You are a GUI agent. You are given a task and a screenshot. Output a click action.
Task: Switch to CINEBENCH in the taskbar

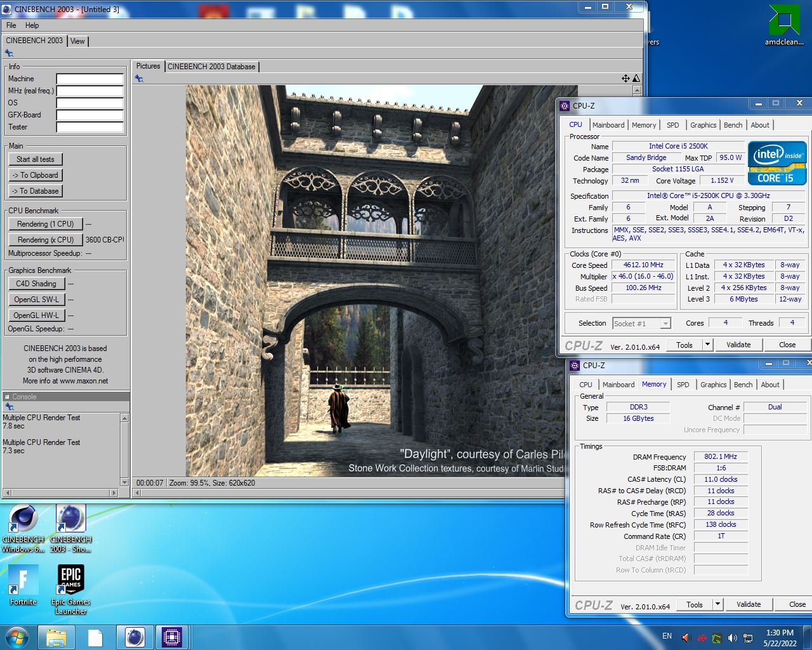pos(134,637)
